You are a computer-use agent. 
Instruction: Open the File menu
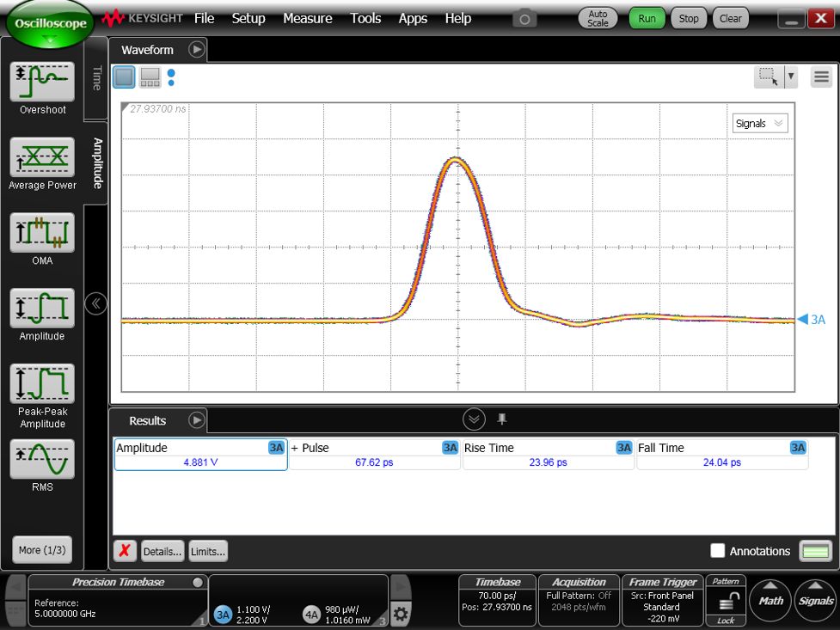tap(204, 18)
